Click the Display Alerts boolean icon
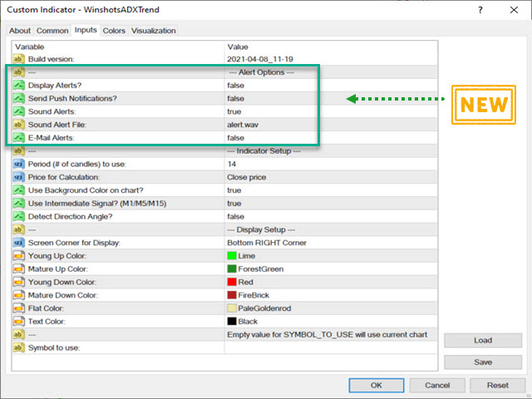Image resolution: width=532 pixels, height=399 pixels. pos(18,86)
